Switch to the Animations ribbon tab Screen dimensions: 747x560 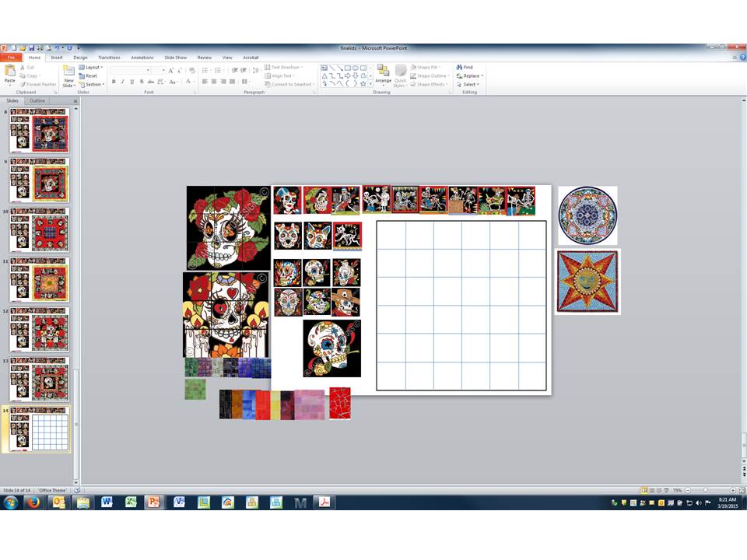tap(142, 58)
